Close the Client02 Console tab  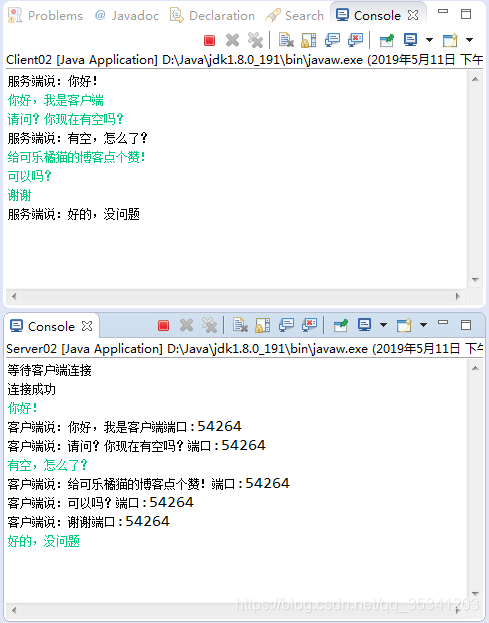[x=413, y=15]
